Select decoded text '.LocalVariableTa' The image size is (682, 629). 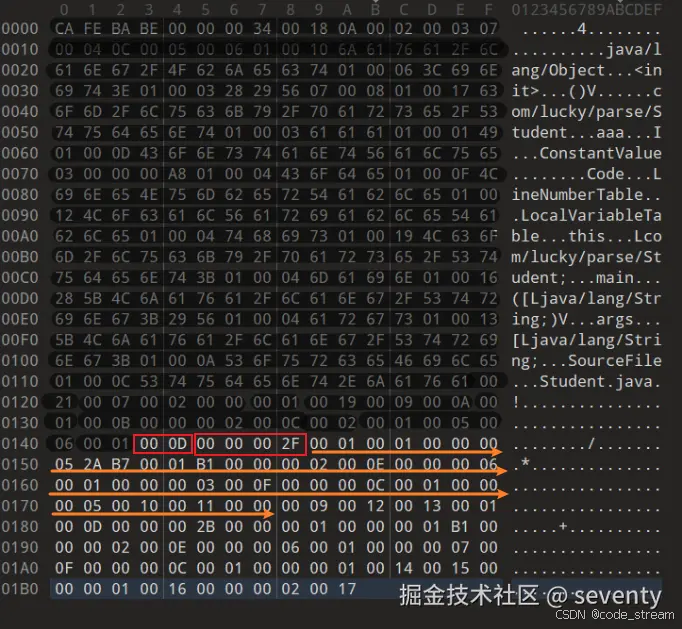tap(587, 215)
